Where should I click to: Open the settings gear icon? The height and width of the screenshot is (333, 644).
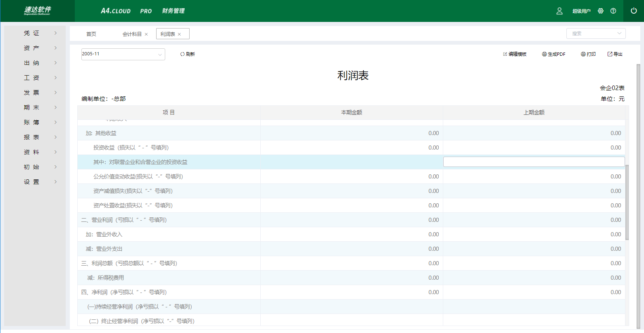(601, 11)
